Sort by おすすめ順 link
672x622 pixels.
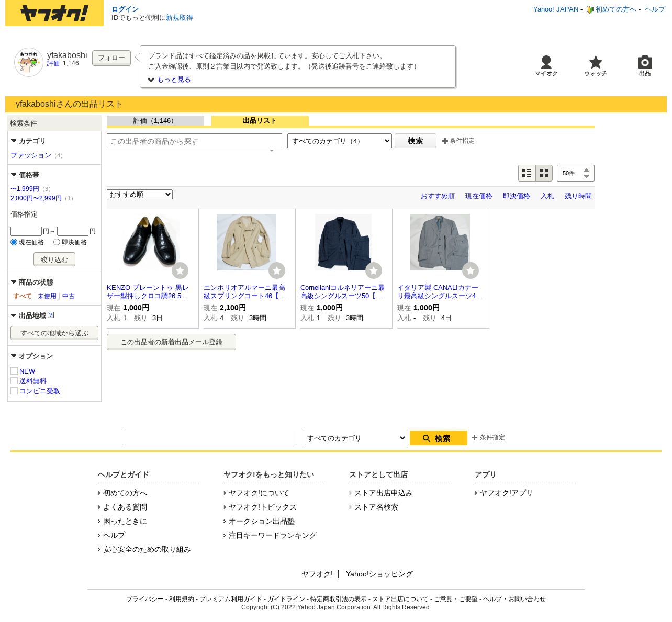coord(438,196)
